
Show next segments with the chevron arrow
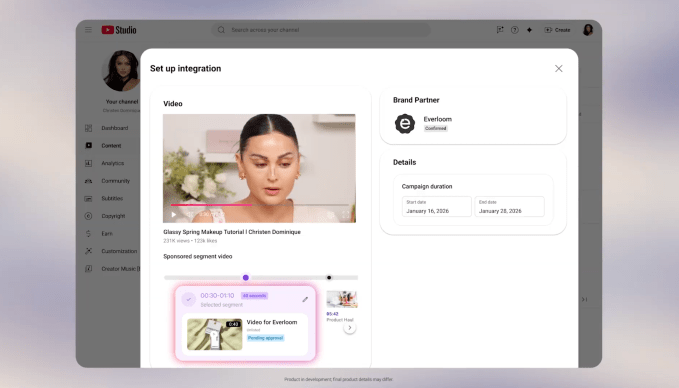[350, 328]
